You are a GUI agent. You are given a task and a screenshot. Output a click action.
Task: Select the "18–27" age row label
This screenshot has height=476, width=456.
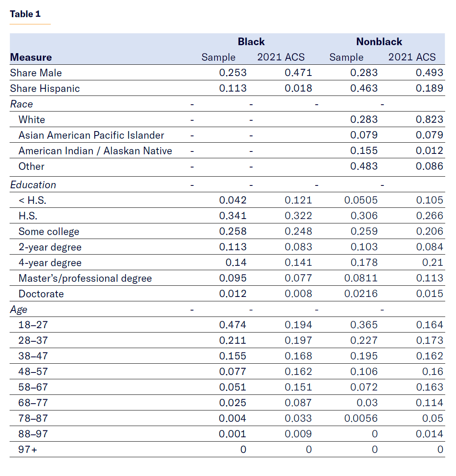[x=33, y=325]
